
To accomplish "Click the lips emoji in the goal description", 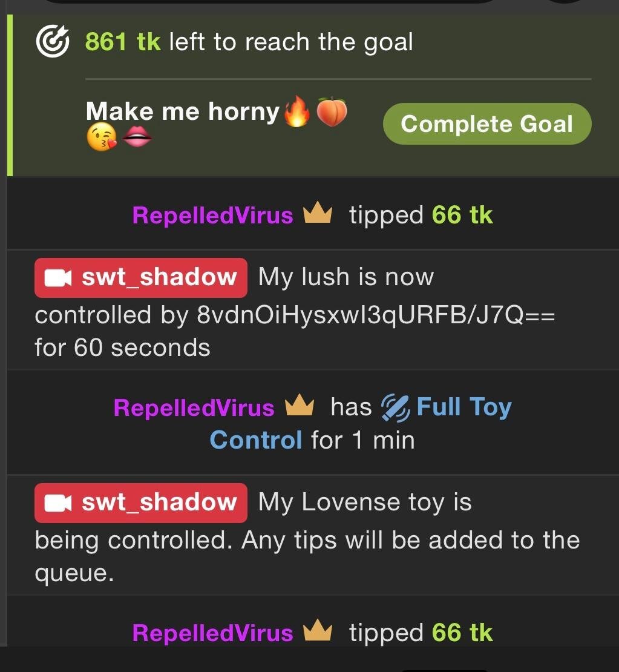I will (x=137, y=137).
